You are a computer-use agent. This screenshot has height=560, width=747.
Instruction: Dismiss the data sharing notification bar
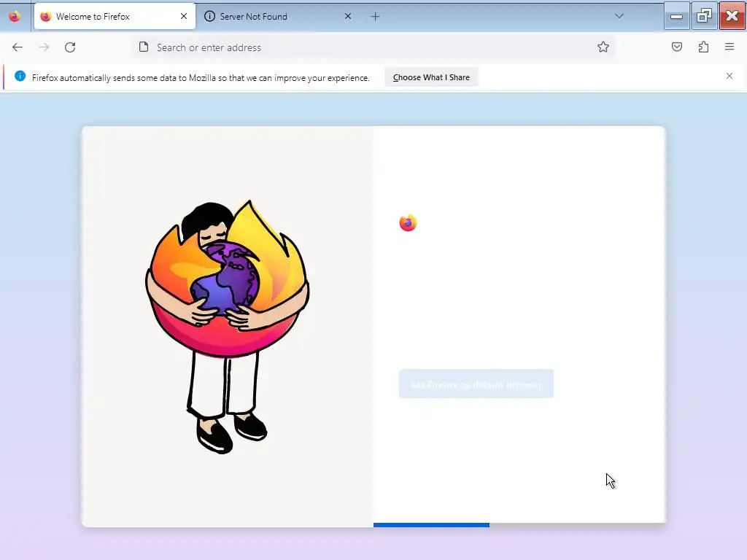tap(729, 76)
